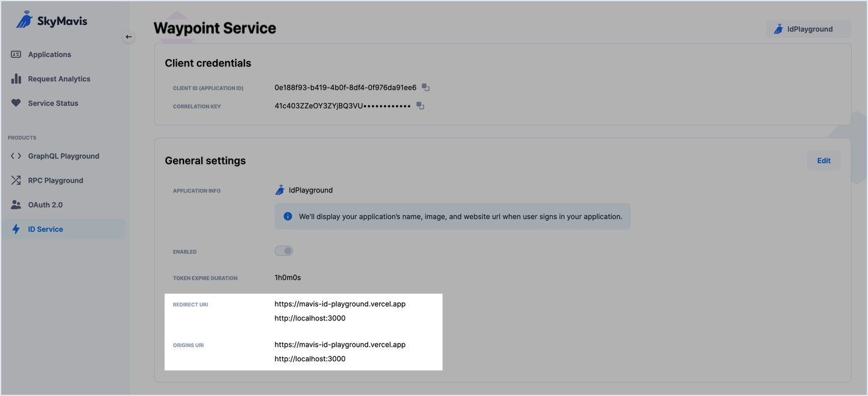Click the REDIRECT URI label
The width and height of the screenshot is (868, 396).
point(190,305)
